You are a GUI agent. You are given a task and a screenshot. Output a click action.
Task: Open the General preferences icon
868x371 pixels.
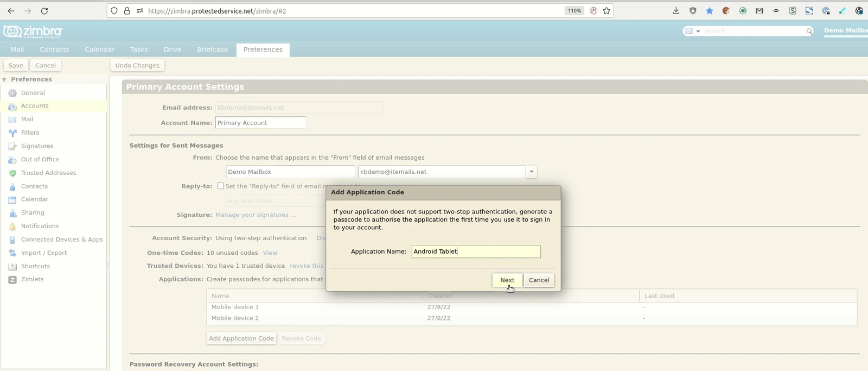pos(12,93)
